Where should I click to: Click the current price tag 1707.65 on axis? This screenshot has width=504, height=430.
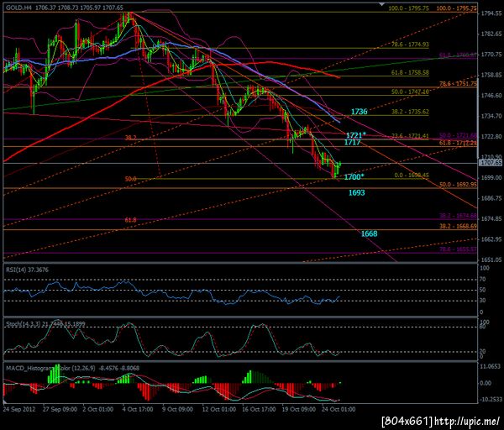click(491, 163)
